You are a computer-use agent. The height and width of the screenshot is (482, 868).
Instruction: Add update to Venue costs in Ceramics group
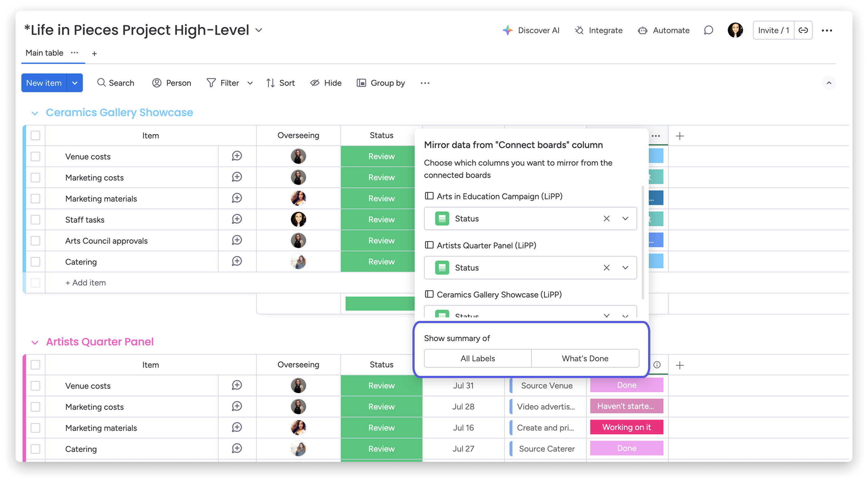point(237,156)
